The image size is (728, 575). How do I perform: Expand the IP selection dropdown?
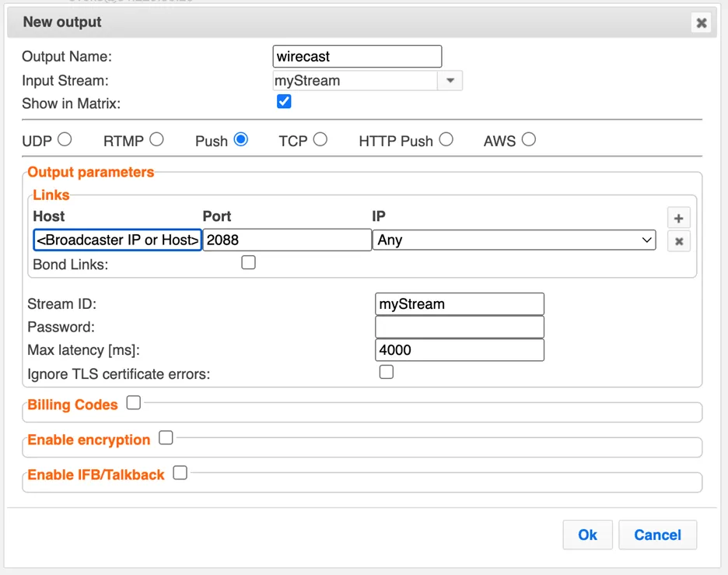514,240
